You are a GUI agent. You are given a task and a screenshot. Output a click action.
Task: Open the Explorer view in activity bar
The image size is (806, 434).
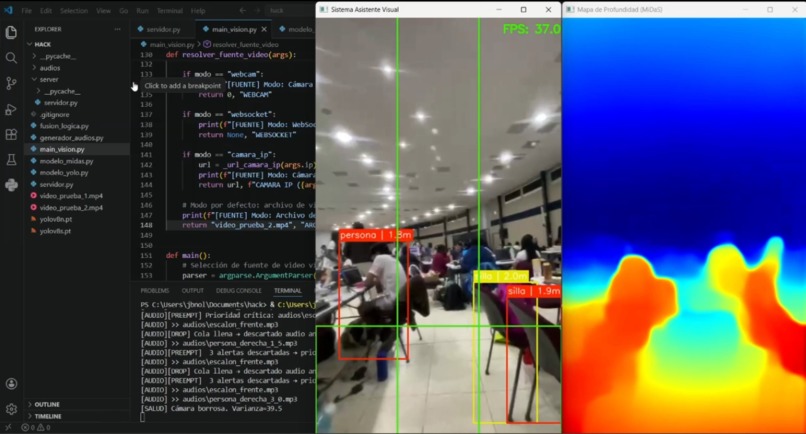coord(11,32)
